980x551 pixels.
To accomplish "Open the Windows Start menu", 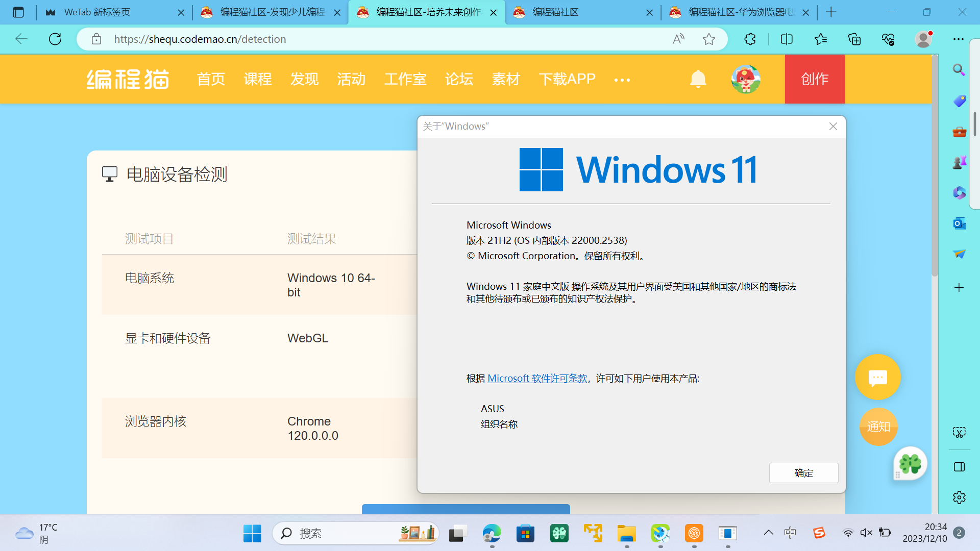I will (x=252, y=534).
